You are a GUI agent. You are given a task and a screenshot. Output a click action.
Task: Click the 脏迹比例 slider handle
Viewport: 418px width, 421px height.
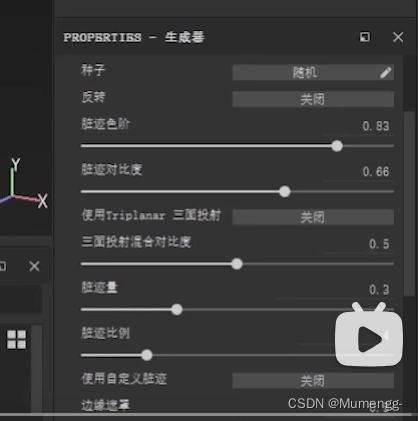147,355
